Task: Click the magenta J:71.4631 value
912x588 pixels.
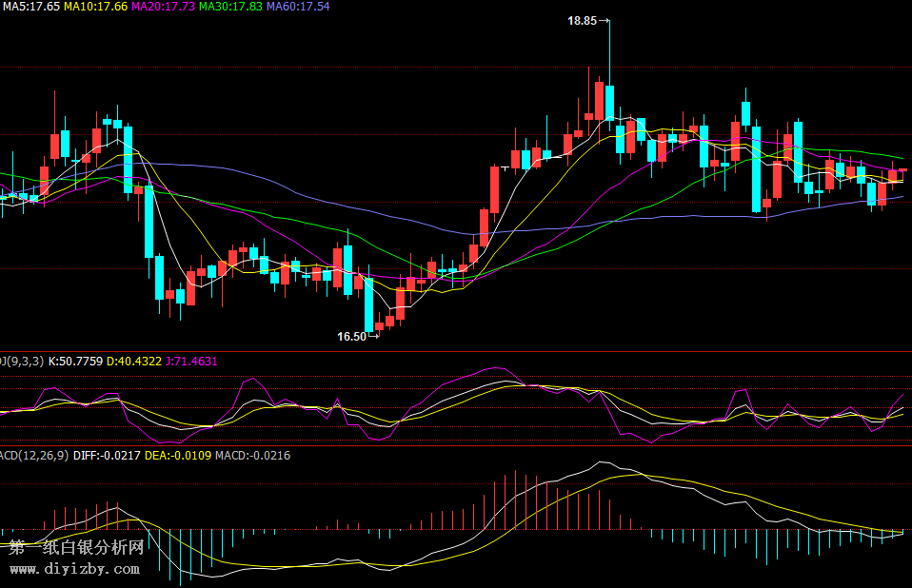Action: pyautogui.click(x=191, y=362)
